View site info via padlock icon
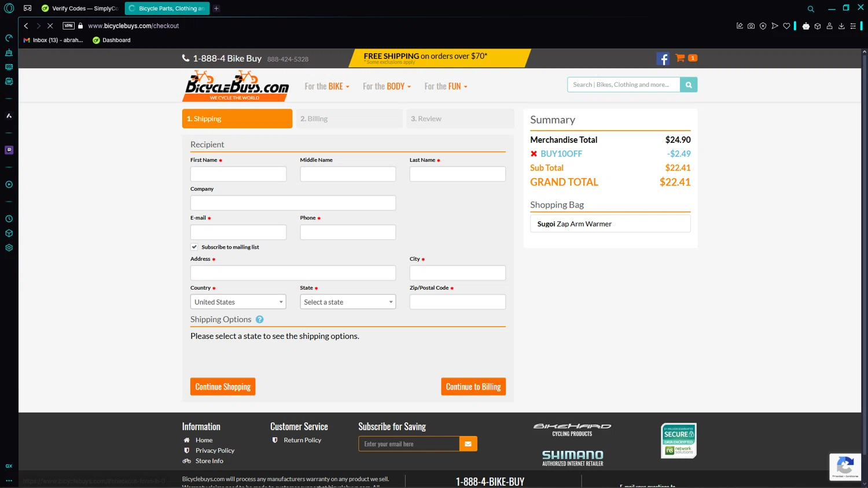This screenshot has height=488, width=868. coord(80,26)
